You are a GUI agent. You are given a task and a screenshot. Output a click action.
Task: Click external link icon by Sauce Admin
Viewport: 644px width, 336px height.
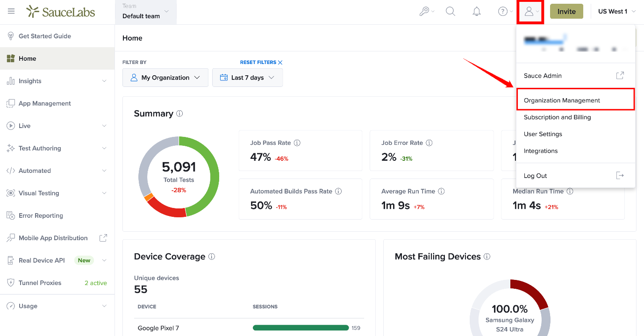pyautogui.click(x=620, y=75)
